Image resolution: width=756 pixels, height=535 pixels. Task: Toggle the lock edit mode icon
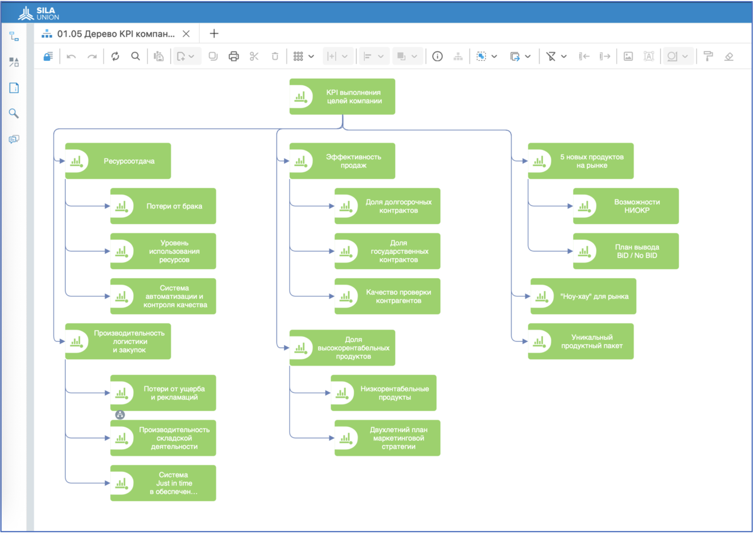48,56
